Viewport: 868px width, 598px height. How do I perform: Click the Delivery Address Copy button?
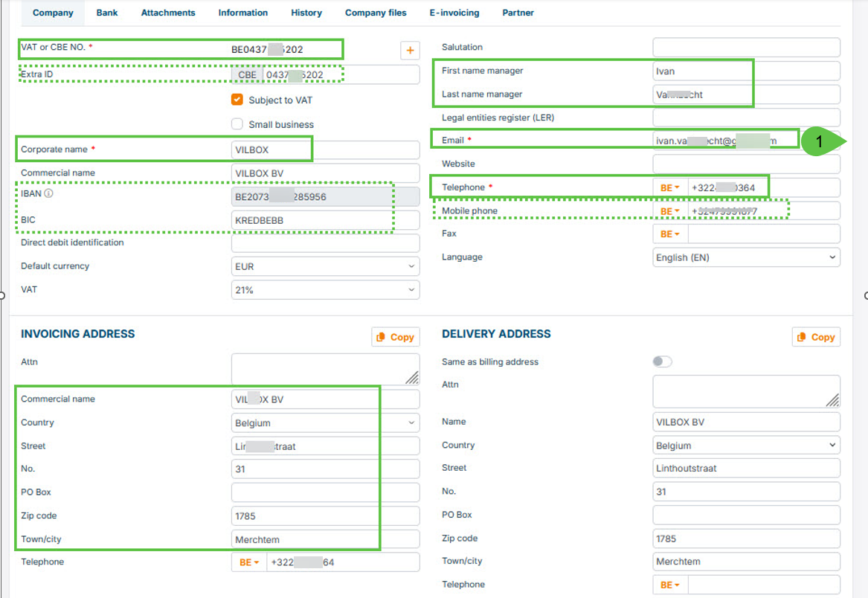point(816,337)
